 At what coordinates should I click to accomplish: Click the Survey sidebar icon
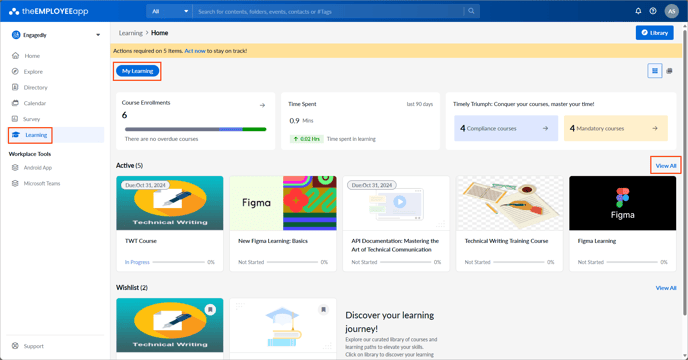coord(15,119)
